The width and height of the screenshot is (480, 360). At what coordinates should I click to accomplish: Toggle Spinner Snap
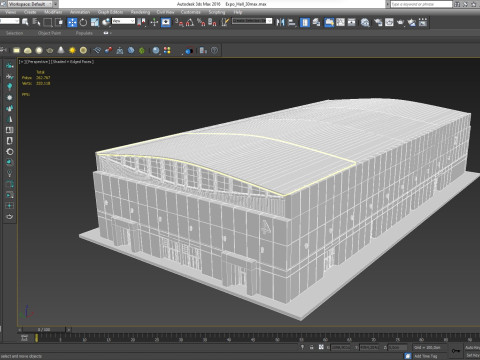click(212, 22)
